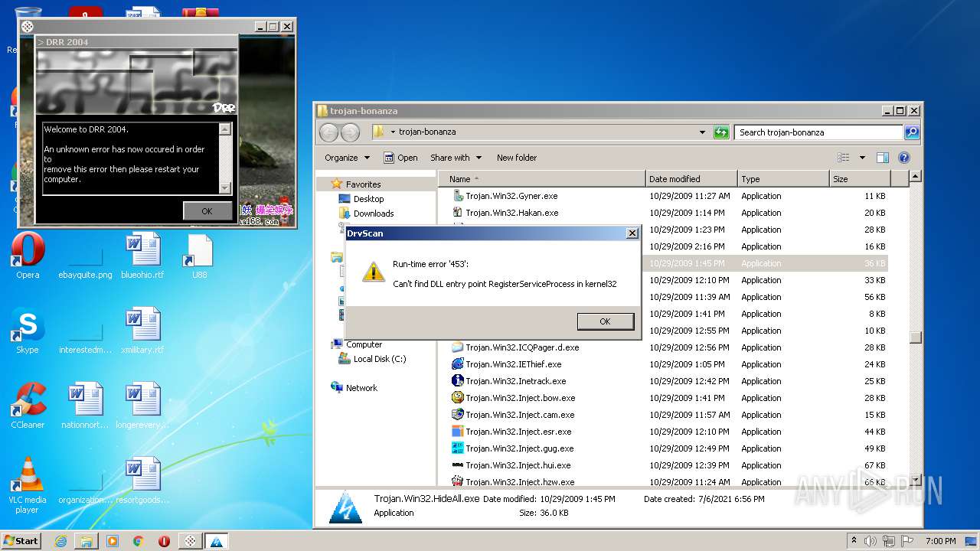
Task: Open the U88 desktop file
Action: (x=199, y=255)
